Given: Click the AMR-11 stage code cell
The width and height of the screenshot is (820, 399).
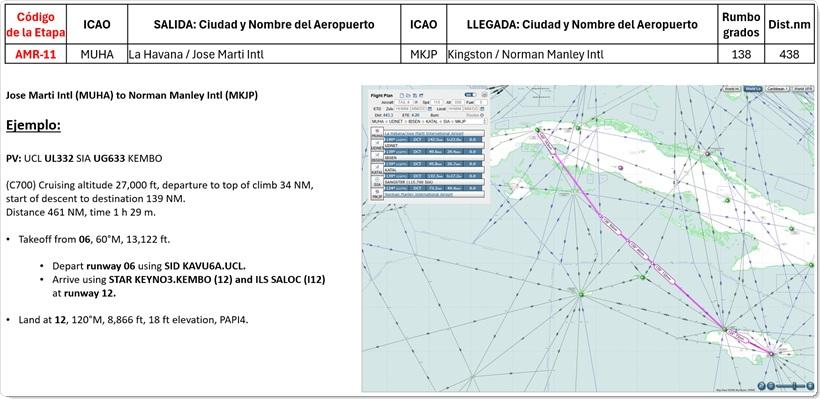Looking at the screenshot, I should [36, 54].
